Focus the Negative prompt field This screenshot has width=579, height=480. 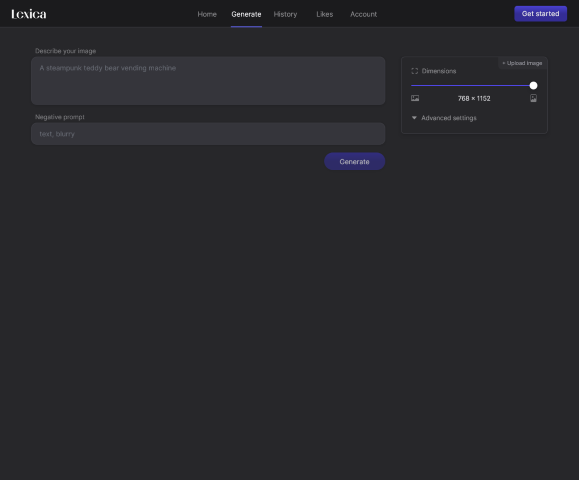[208, 134]
